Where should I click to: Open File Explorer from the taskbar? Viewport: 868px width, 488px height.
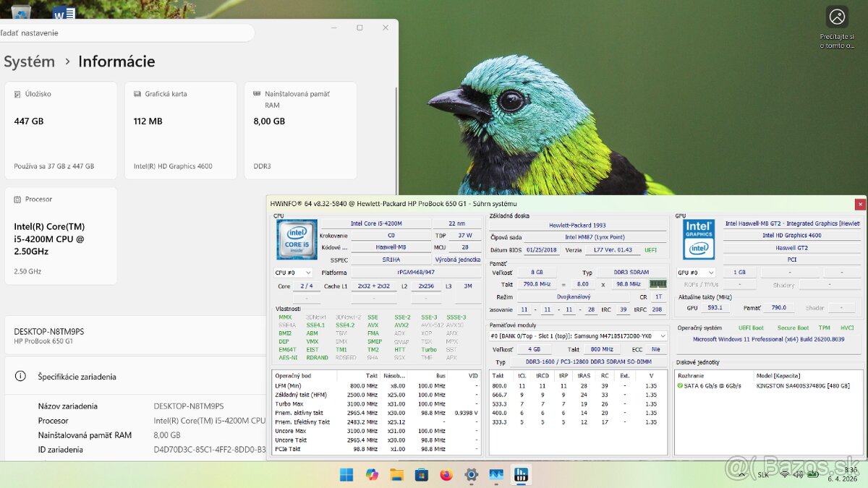pyautogui.click(x=396, y=475)
